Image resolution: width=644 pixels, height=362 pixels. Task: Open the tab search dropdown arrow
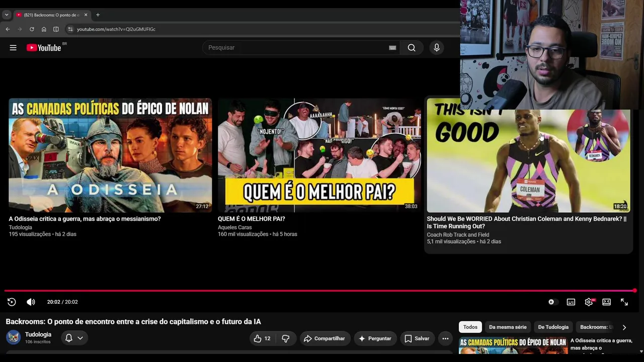click(7, 15)
